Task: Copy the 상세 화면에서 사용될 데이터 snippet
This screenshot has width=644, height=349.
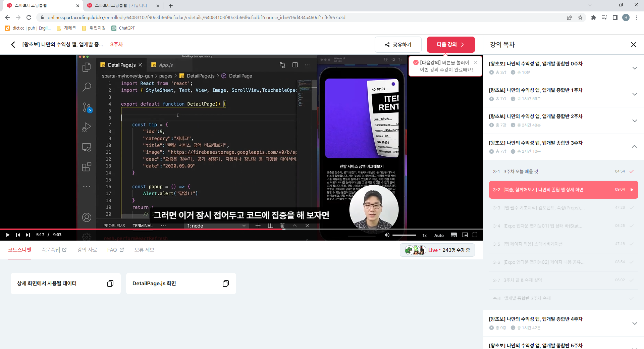Action: 110,284
